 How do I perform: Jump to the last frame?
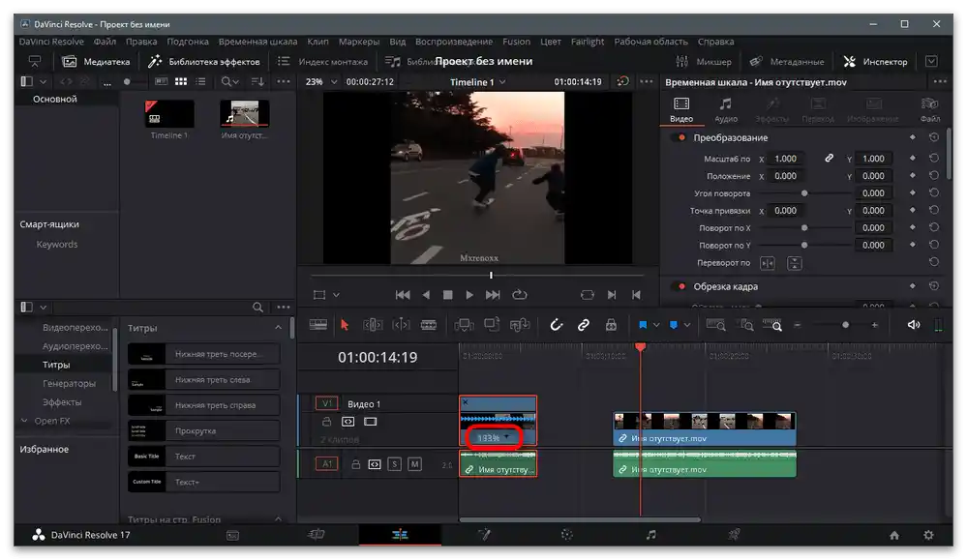click(493, 295)
